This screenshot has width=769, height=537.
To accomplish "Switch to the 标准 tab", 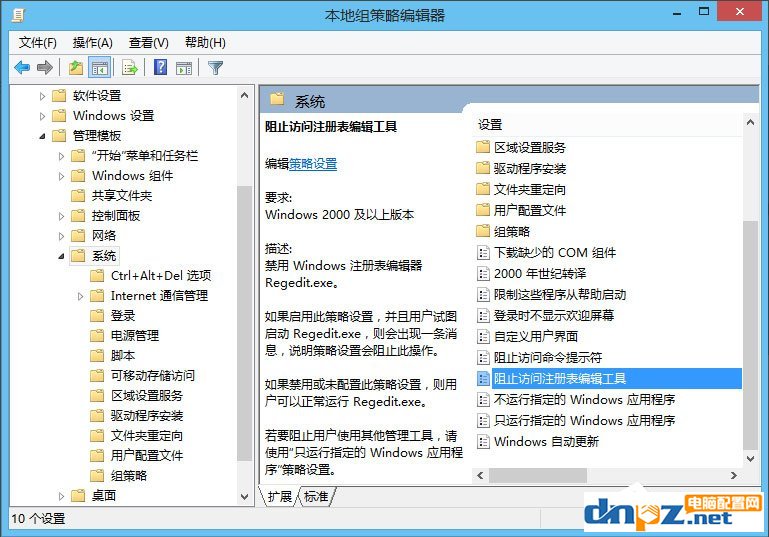I will [316, 497].
